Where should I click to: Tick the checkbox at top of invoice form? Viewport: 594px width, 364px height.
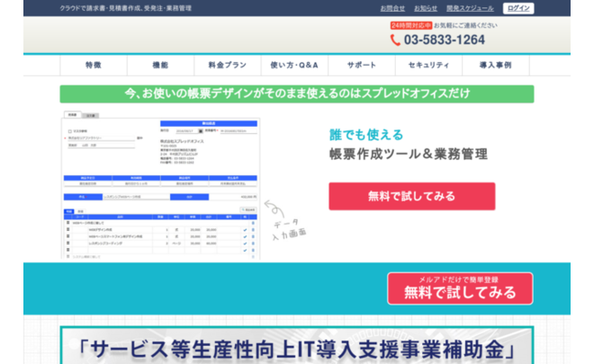[70, 130]
